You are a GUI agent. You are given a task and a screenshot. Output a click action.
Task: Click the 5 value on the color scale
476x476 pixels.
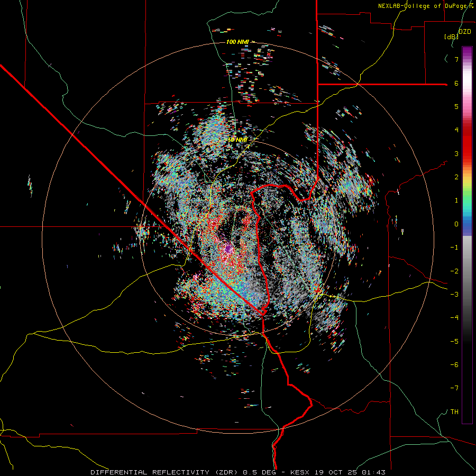(x=456, y=106)
